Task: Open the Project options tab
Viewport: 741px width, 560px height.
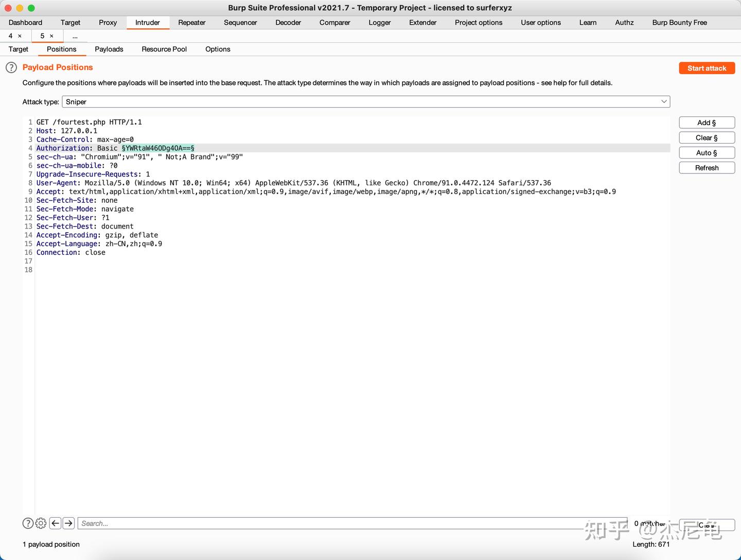Action: pos(479,23)
